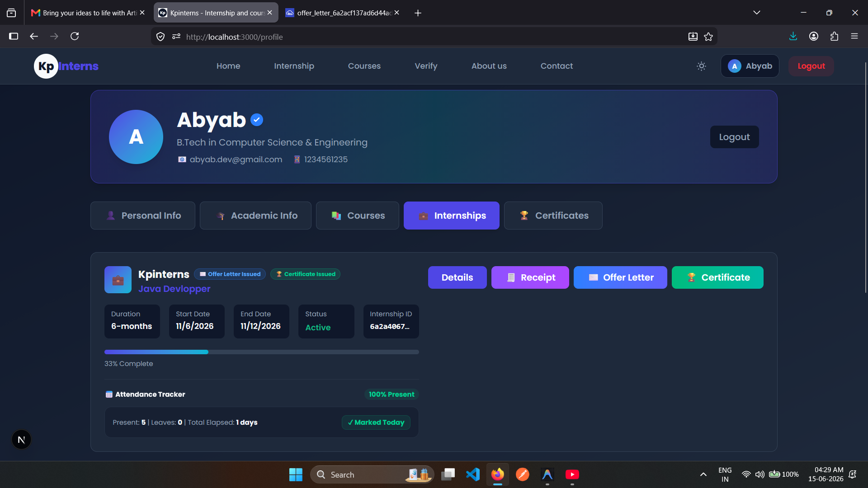Click the Attendance Tracker calendar icon
This screenshot has height=488, width=868.
point(109,394)
